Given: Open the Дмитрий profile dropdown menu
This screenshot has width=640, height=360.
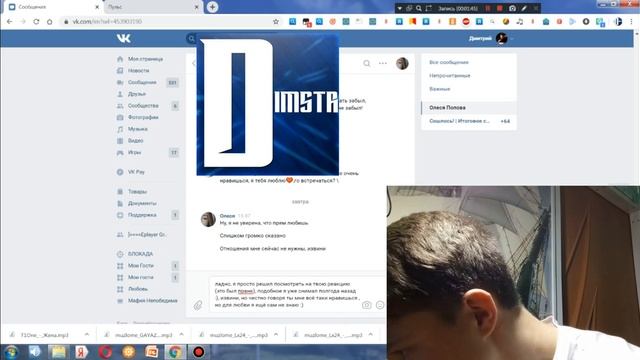Looking at the screenshot, I should (491, 38).
